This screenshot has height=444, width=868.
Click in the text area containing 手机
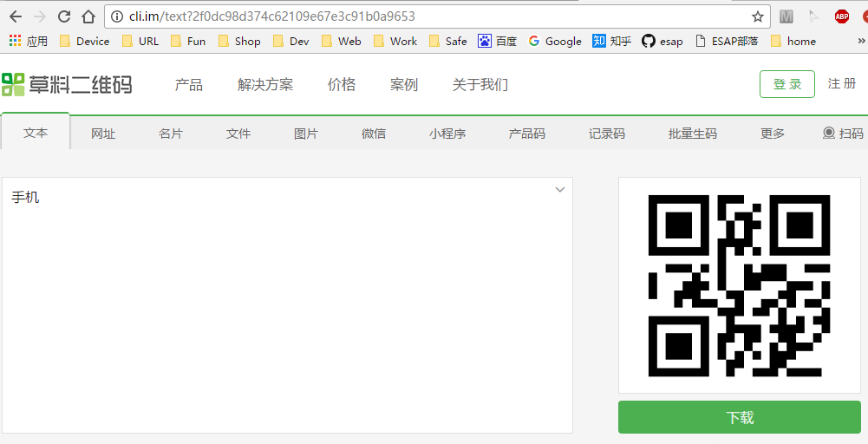287,305
